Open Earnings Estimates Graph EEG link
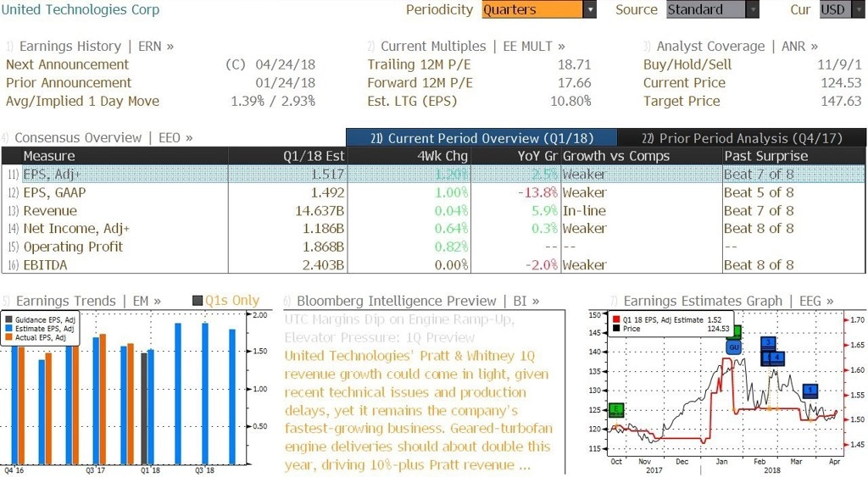Viewport: 868px width, 477px height. click(728, 301)
